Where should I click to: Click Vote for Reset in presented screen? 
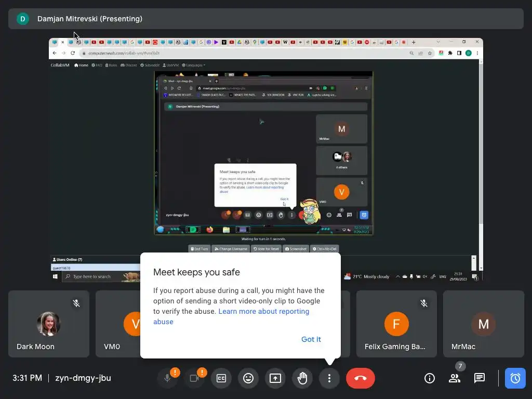pos(266,249)
